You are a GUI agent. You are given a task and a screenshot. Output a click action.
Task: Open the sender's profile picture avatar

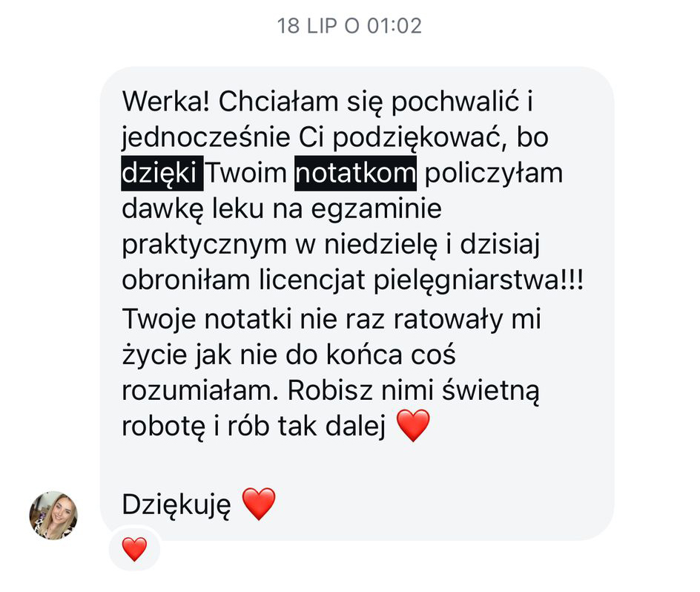53,516
